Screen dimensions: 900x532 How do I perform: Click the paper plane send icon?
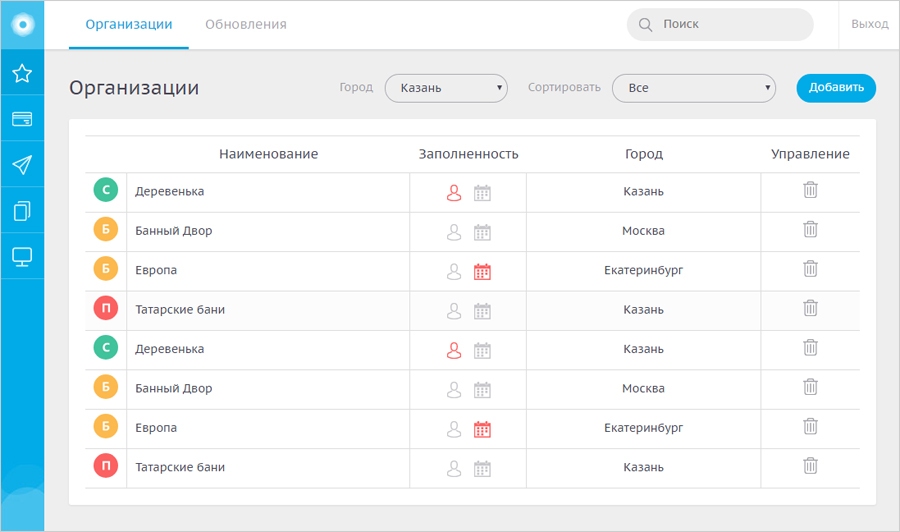(22, 165)
